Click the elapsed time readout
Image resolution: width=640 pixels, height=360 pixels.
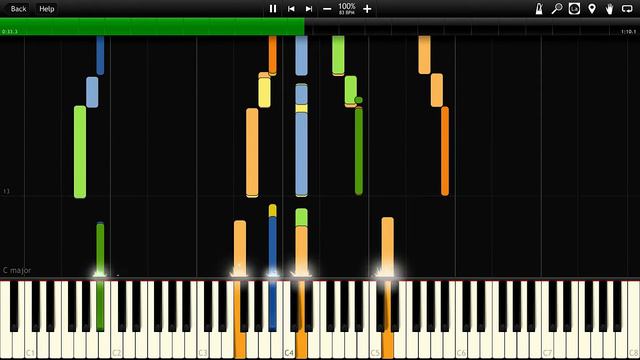pyautogui.click(x=9, y=31)
